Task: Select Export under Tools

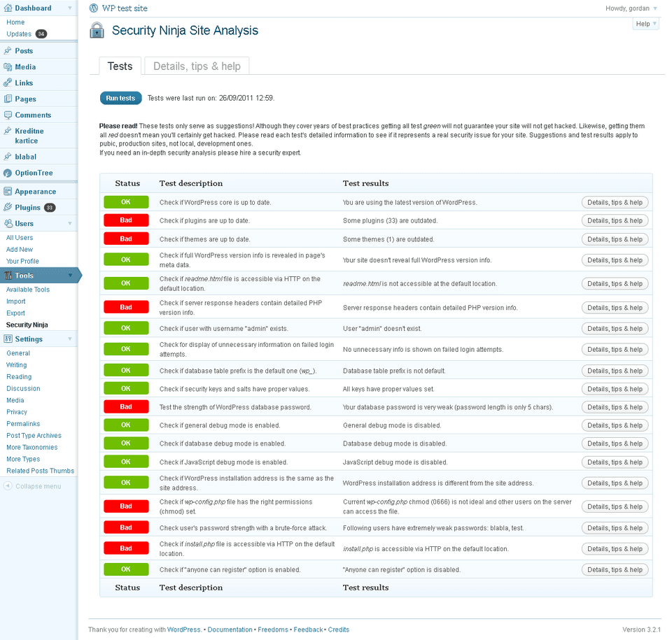Action: (15, 313)
